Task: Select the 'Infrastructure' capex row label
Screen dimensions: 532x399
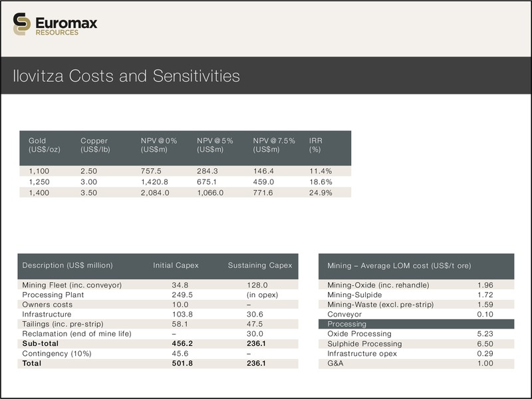Action: pos(47,314)
